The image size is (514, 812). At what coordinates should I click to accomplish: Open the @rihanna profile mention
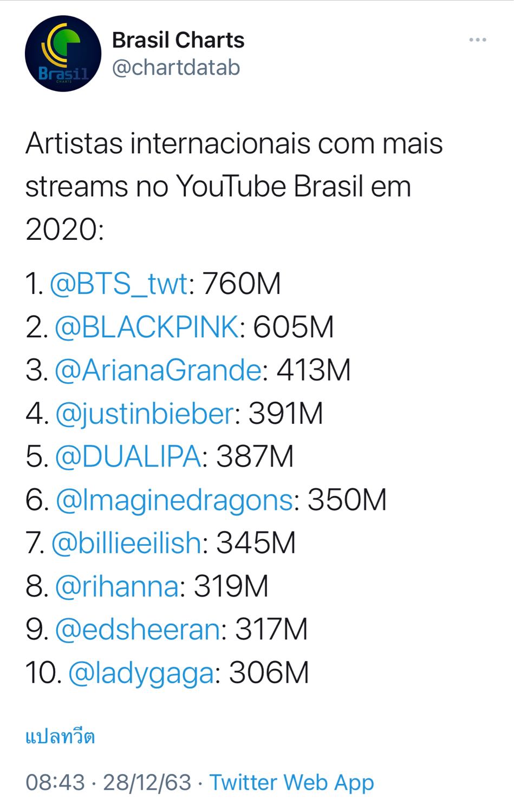(x=116, y=586)
